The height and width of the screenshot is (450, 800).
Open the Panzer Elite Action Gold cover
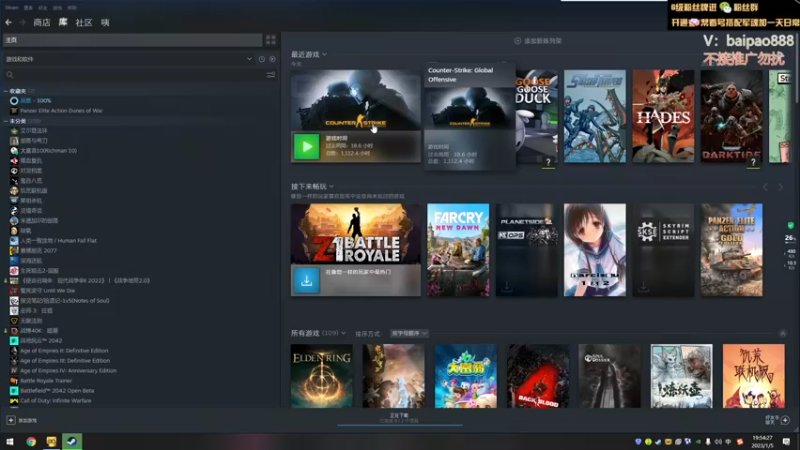[x=732, y=250]
